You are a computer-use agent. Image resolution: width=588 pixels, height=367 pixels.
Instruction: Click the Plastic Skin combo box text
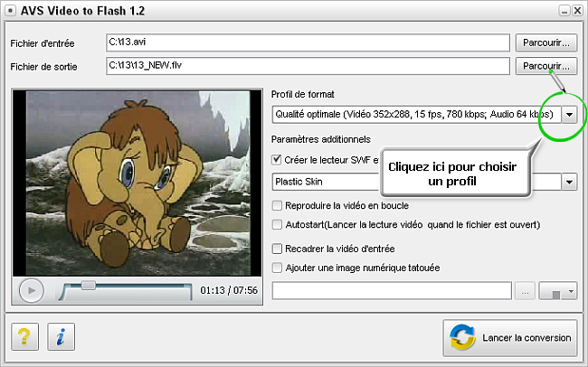coord(299,182)
